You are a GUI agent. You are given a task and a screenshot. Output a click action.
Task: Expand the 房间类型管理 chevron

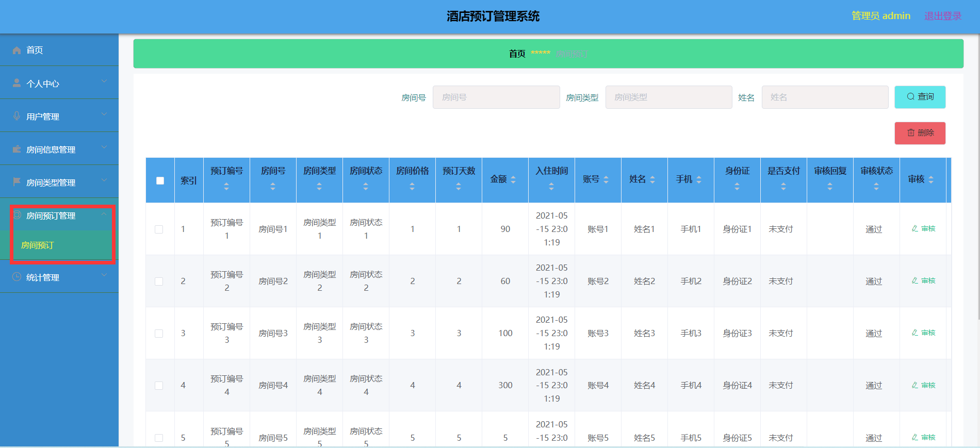(x=104, y=180)
